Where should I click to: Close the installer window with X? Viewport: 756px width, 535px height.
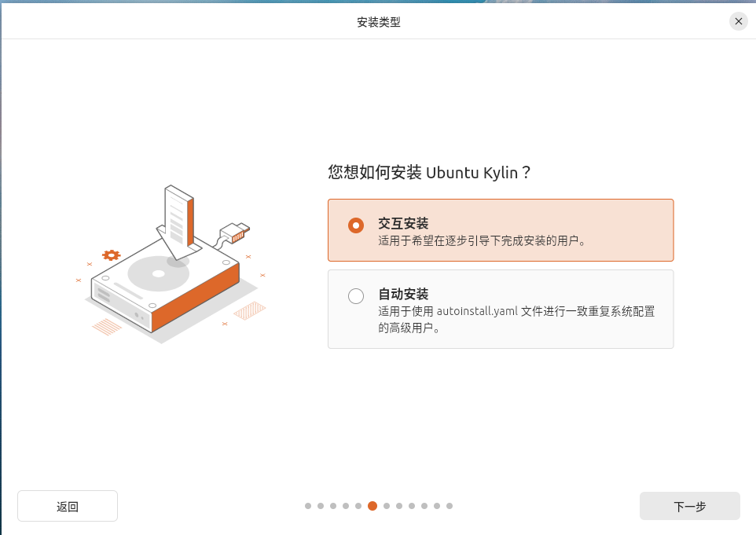738,21
